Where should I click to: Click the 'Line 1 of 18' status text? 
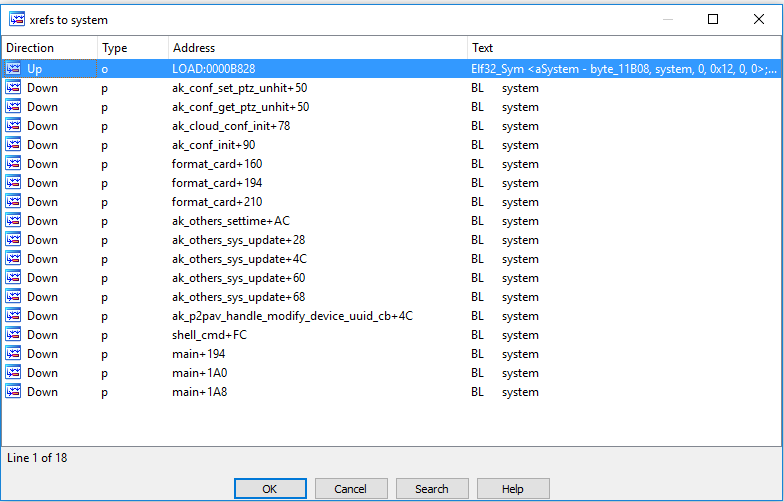(37, 458)
